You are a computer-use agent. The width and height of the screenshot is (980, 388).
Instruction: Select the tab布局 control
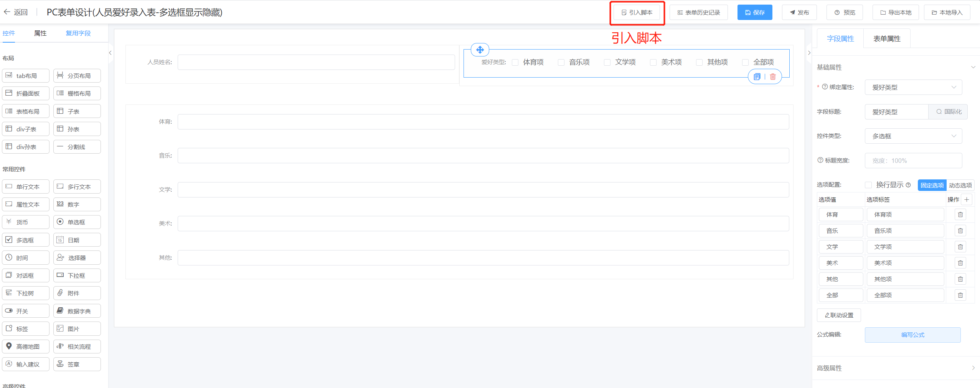(x=26, y=76)
